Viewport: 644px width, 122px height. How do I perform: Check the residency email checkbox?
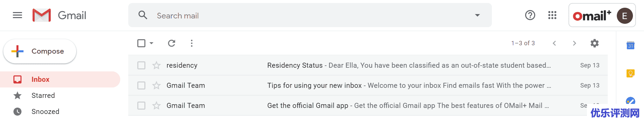click(x=141, y=65)
